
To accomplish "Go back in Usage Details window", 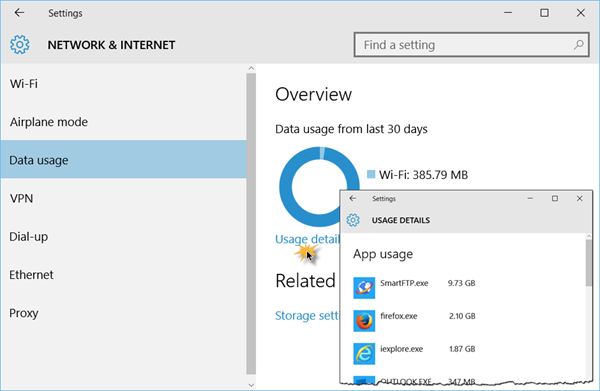I will [353, 198].
